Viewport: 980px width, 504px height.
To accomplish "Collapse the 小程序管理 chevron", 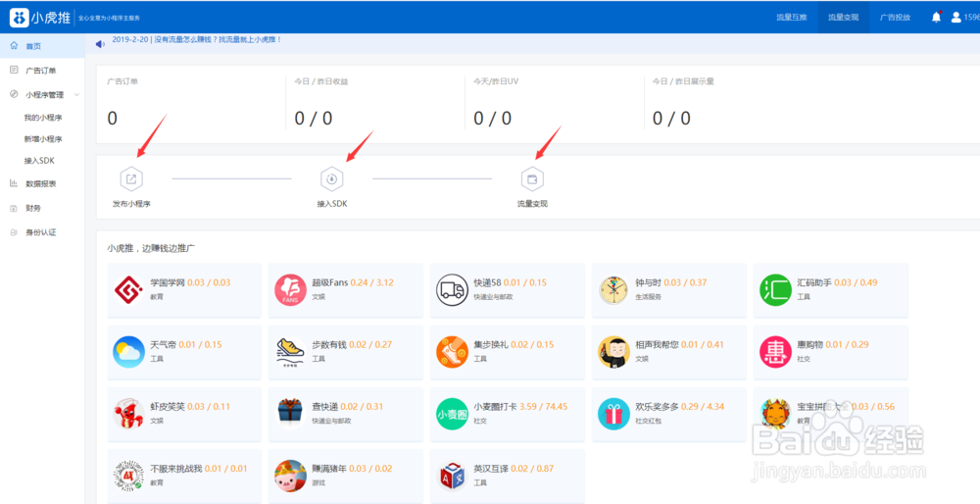I will point(76,95).
